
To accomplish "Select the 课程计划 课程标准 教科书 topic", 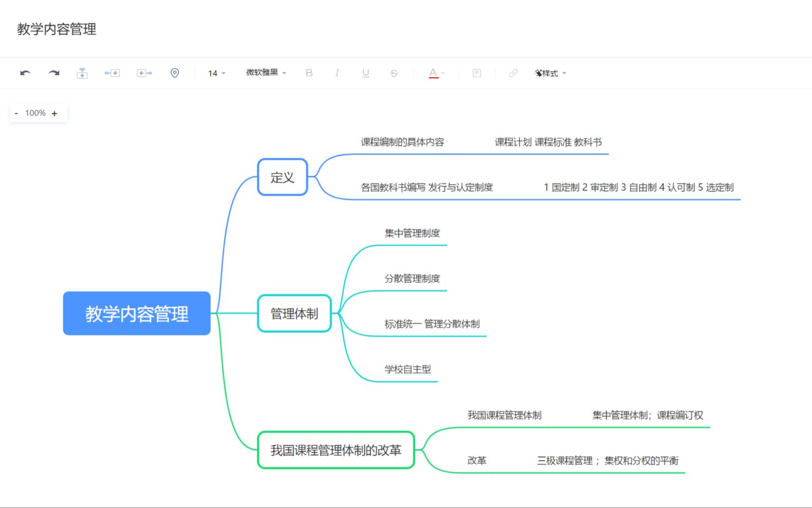I will coord(548,142).
